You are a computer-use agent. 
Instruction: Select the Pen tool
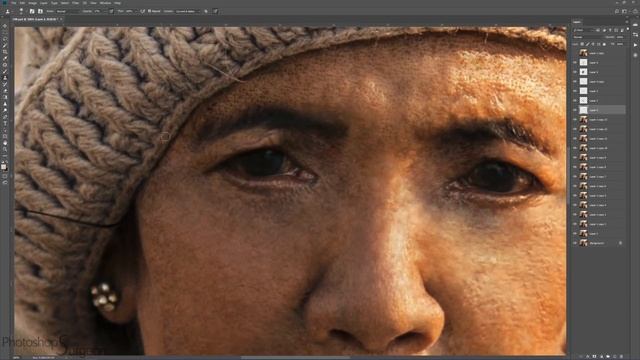(4, 117)
